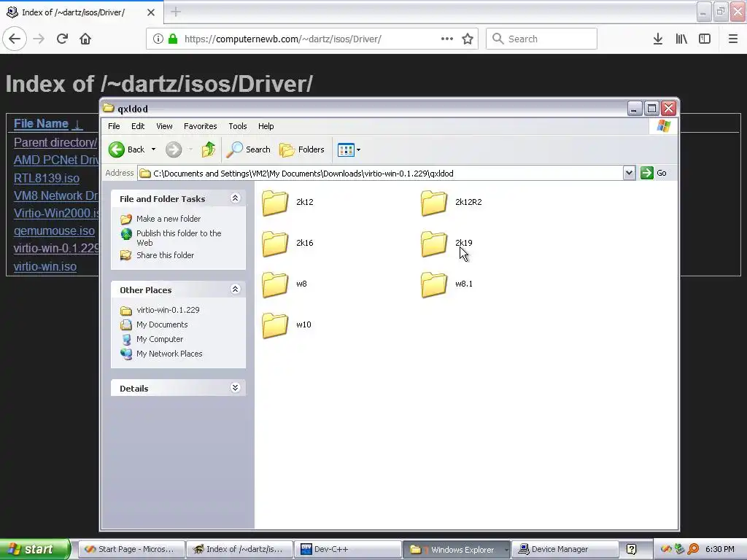Viewport: 747px width, 560px height.
Task: Click Firefox home button
Action: [x=85, y=39]
